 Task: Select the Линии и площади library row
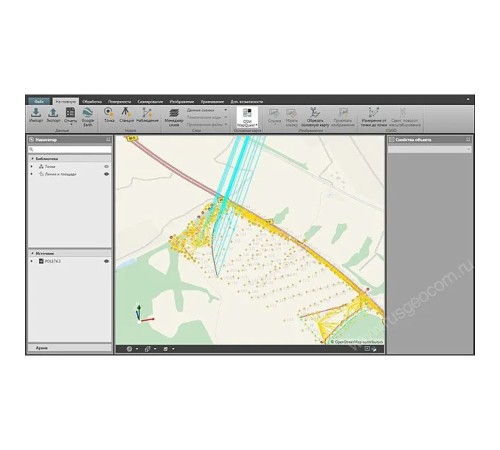tap(70, 174)
